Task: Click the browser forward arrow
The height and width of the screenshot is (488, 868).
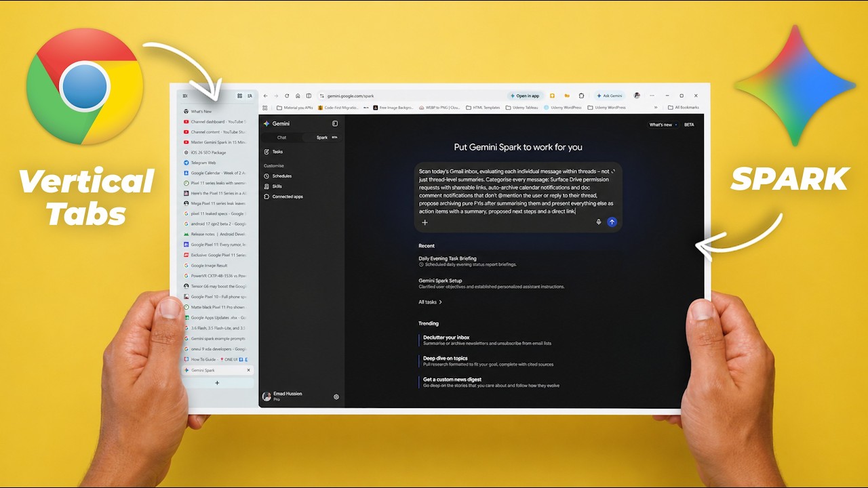Action: 276,96
